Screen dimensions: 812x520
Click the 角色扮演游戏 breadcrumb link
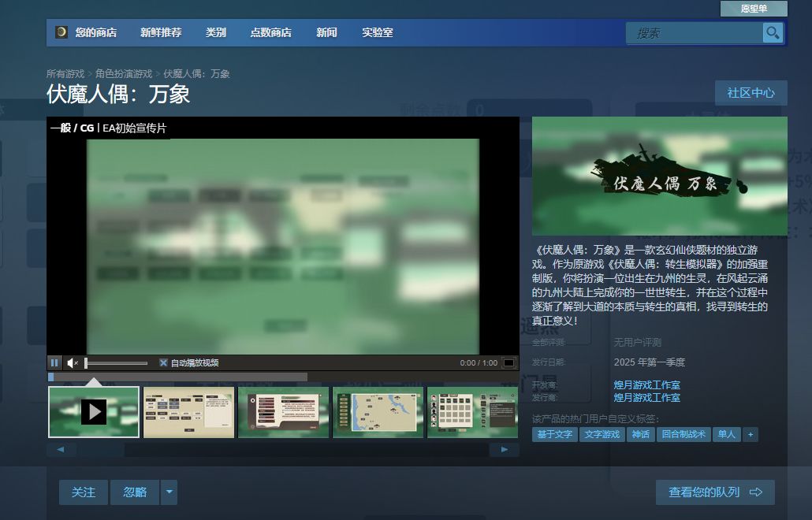pos(124,74)
